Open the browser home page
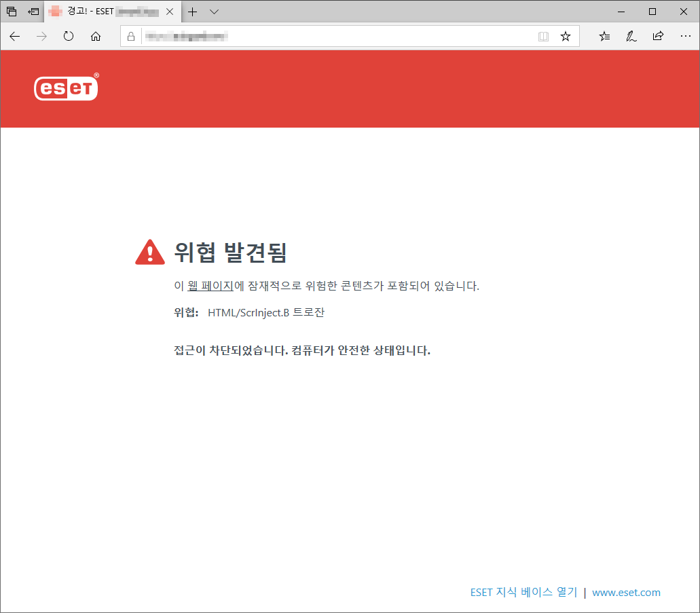The width and height of the screenshot is (700, 613). pos(95,36)
